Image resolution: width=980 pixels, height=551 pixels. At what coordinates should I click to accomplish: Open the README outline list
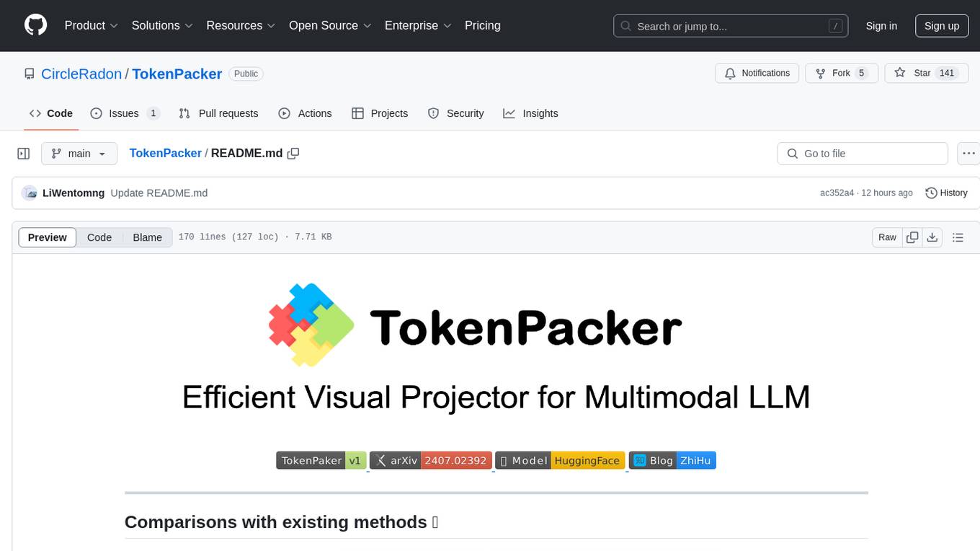pyautogui.click(x=958, y=237)
